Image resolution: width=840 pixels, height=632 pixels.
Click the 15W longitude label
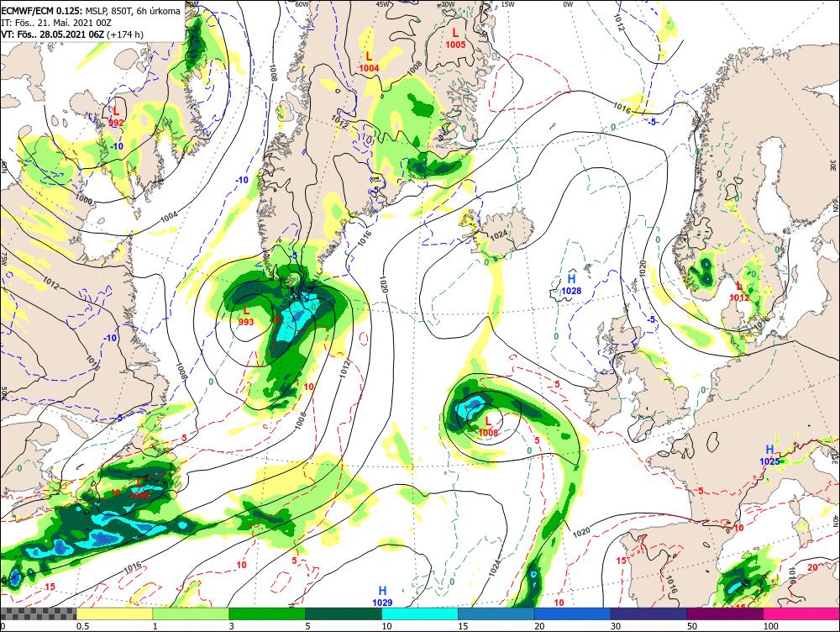tap(507, 4)
